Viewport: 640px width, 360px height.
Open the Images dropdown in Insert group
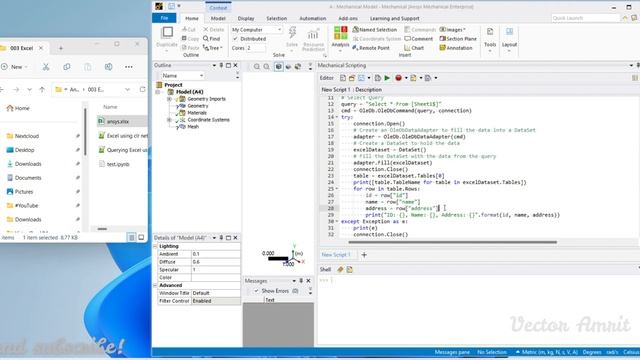point(452,29)
